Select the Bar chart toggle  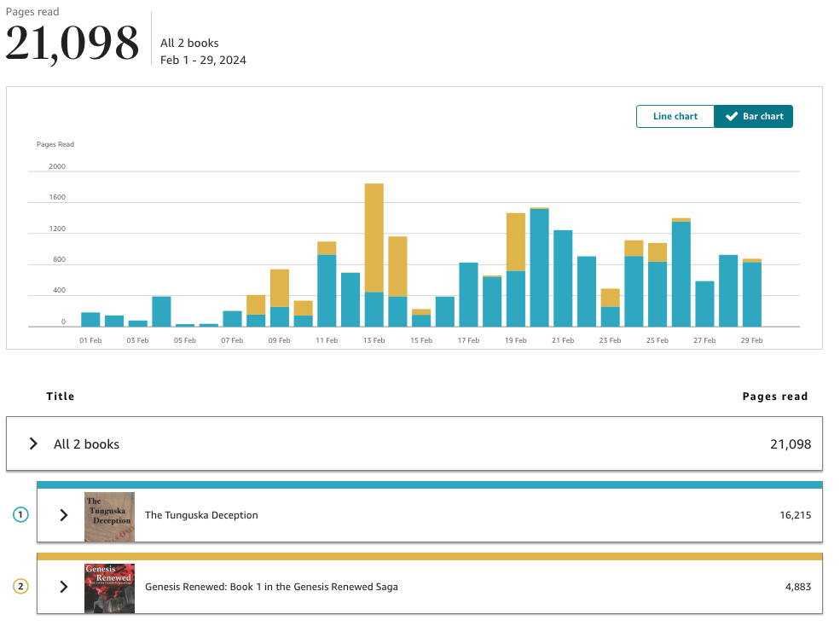coord(753,116)
